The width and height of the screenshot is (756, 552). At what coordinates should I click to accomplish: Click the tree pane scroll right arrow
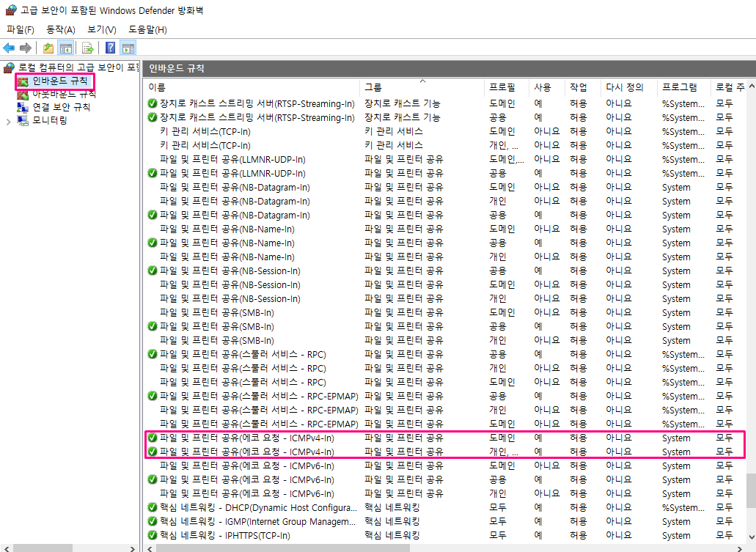pos(133,548)
